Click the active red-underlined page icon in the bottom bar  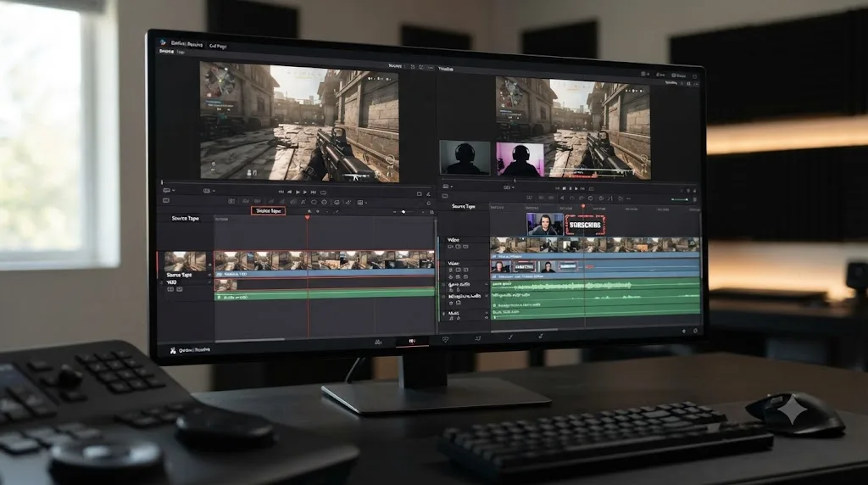pyautogui.click(x=412, y=342)
